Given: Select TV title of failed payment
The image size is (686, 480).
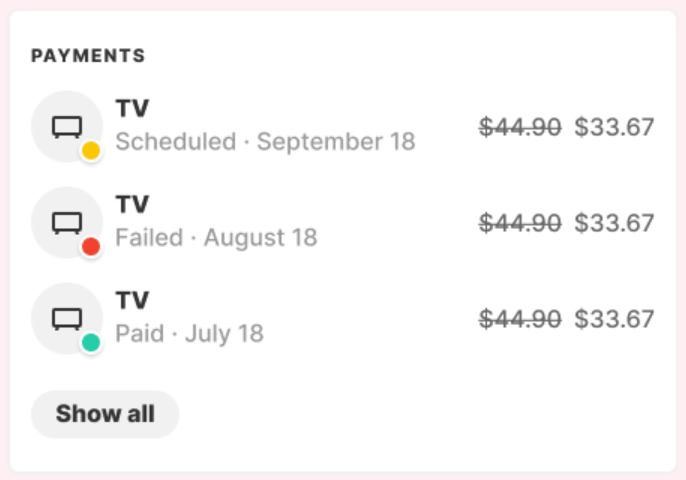Looking at the screenshot, I should (x=132, y=204).
